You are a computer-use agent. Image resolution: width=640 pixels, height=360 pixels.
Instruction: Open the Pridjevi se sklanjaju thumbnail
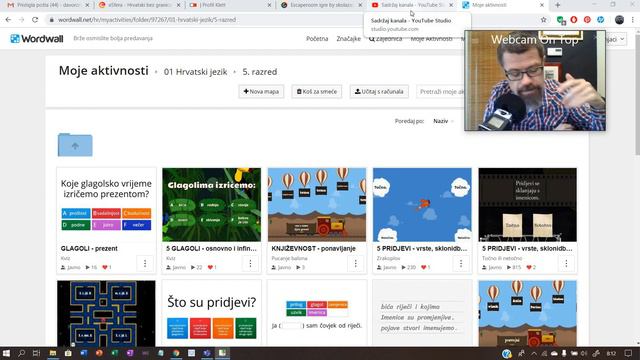527,204
